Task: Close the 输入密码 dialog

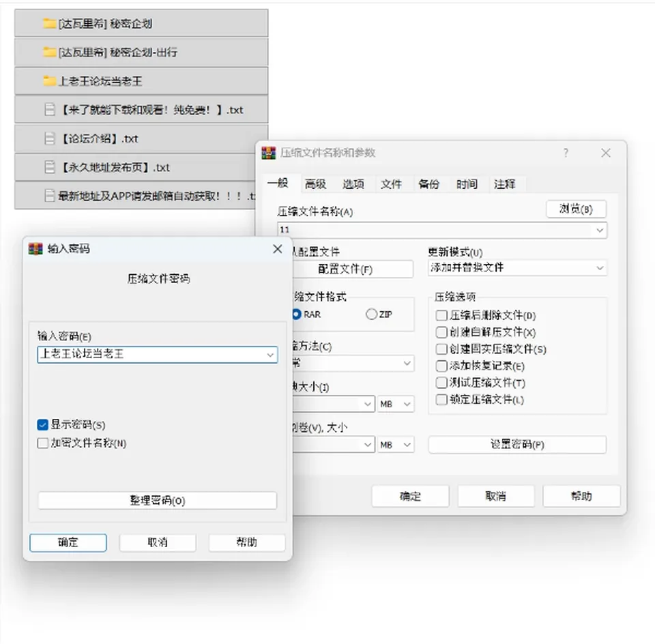Action: (278, 249)
